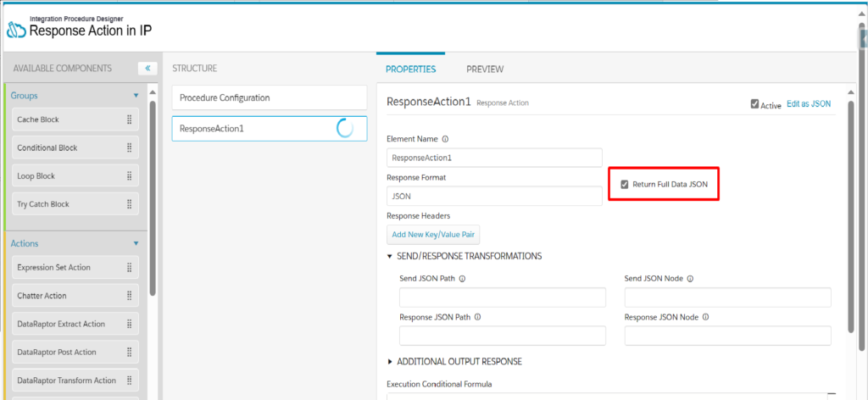
Task: Collapse Send/Response Transformations section
Action: 390,257
